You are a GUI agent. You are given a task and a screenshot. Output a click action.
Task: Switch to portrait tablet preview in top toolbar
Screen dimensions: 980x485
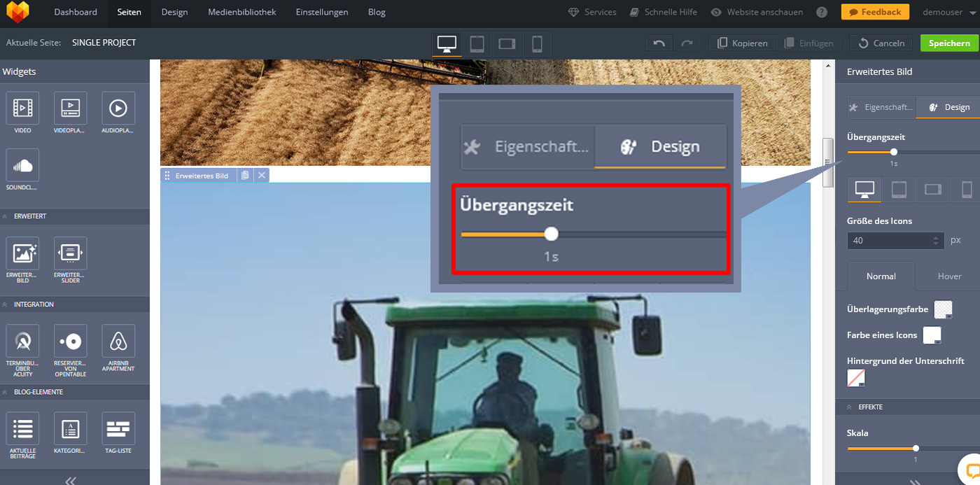(477, 43)
